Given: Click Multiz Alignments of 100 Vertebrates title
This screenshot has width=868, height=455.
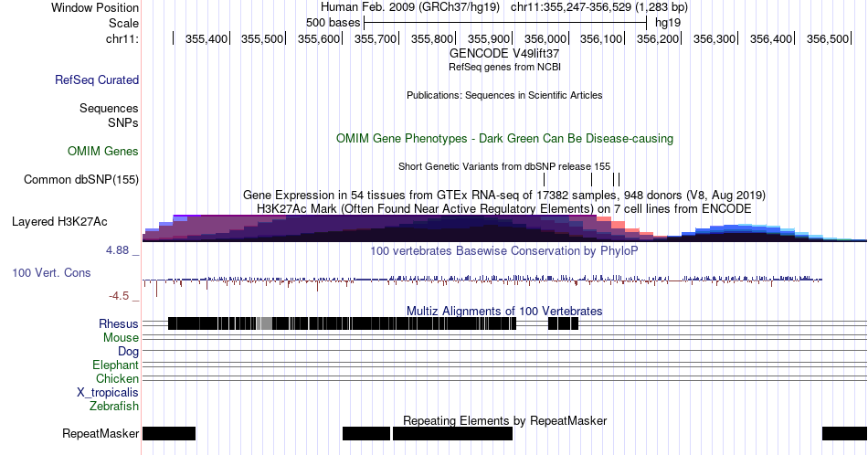Looking at the screenshot, I should point(504,311).
